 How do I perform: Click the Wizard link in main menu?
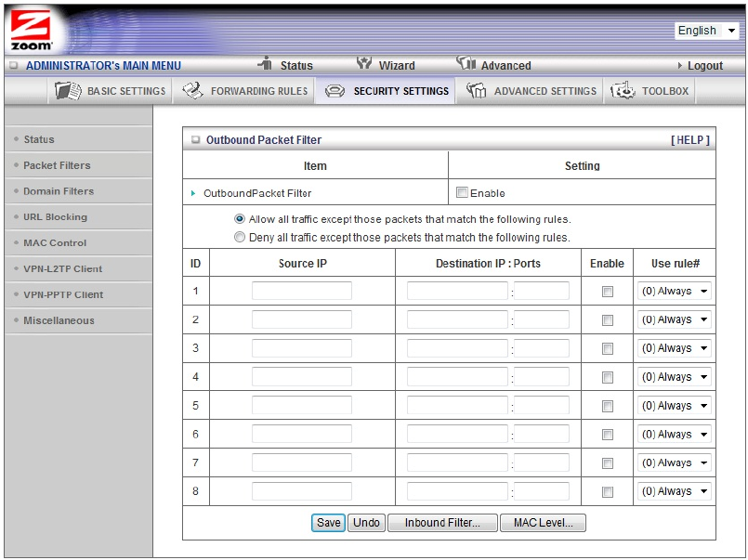click(x=397, y=66)
